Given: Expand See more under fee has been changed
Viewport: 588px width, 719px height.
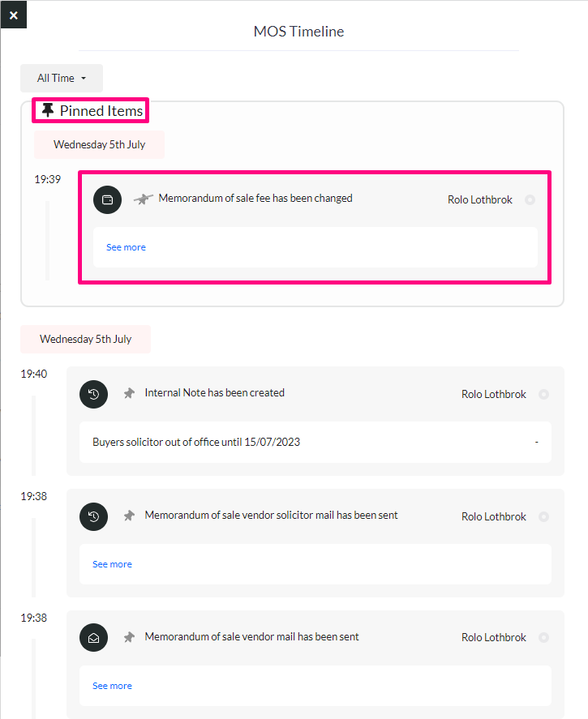Looking at the screenshot, I should pos(127,247).
